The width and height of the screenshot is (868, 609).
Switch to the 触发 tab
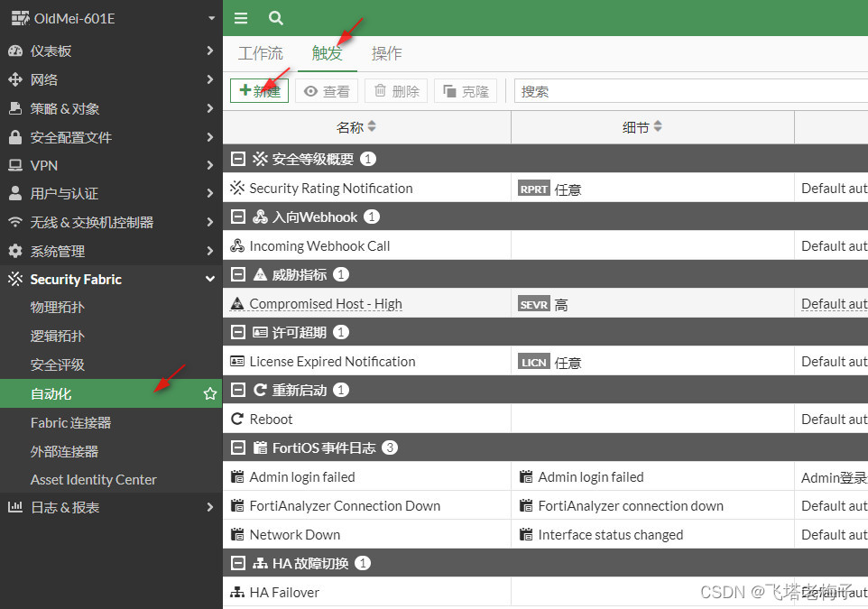[328, 53]
